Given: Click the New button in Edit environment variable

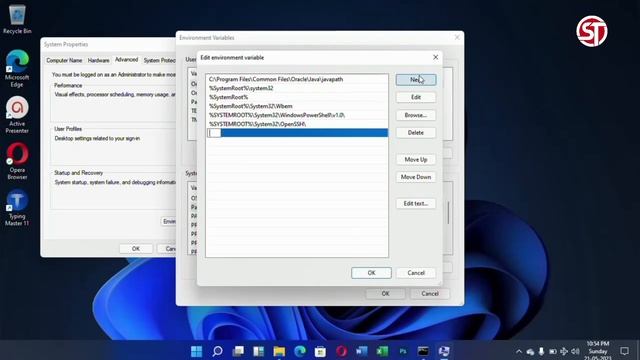Looking at the screenshot, I should [416, 80].
